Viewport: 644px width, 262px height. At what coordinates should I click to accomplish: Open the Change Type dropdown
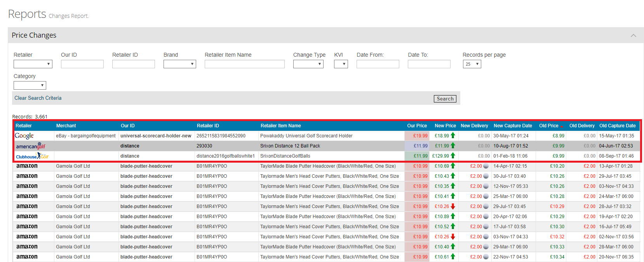[308, 64]
